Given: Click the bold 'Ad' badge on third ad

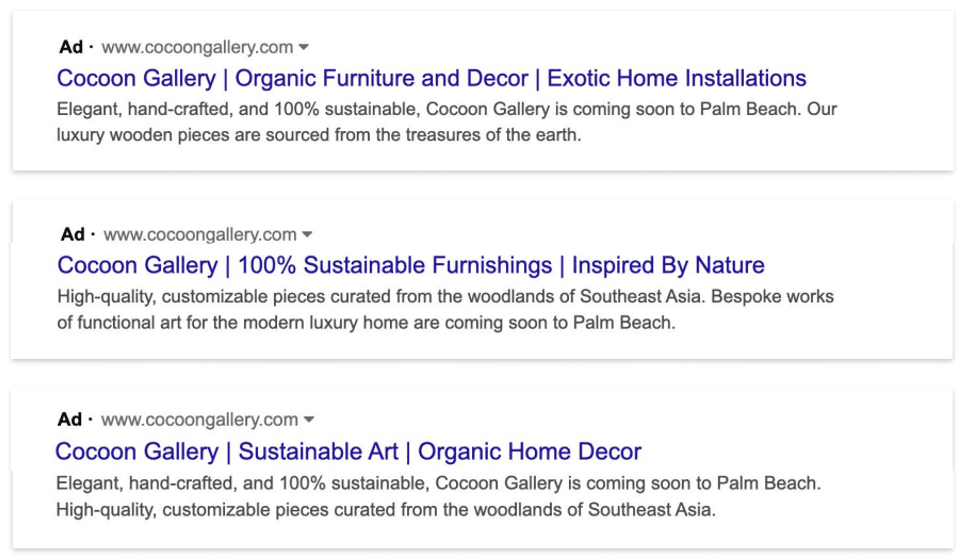Looking at the screenshot, I should click(69, 419).
